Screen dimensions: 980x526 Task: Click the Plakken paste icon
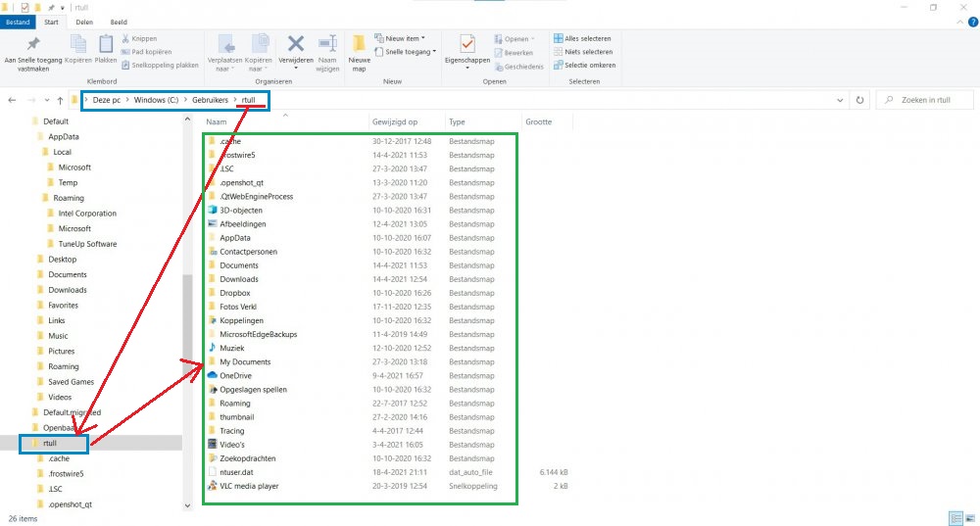(x=106, y=46)
